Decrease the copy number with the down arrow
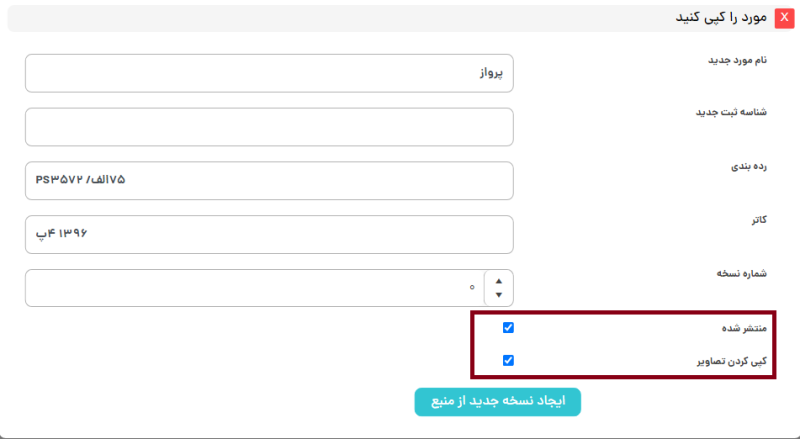 499,295
